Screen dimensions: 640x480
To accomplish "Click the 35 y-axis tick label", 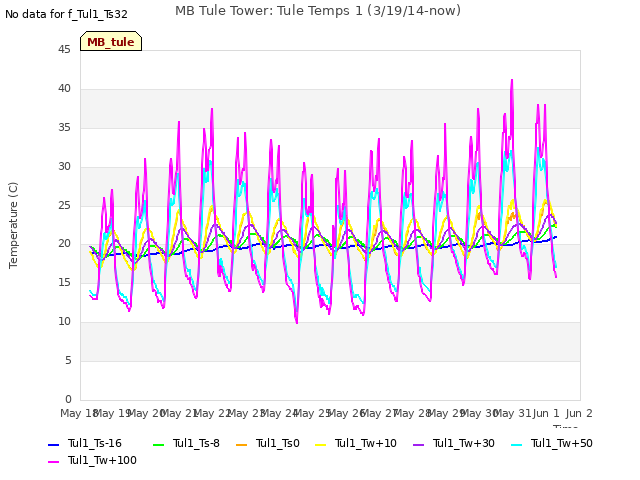I will 64,128.
